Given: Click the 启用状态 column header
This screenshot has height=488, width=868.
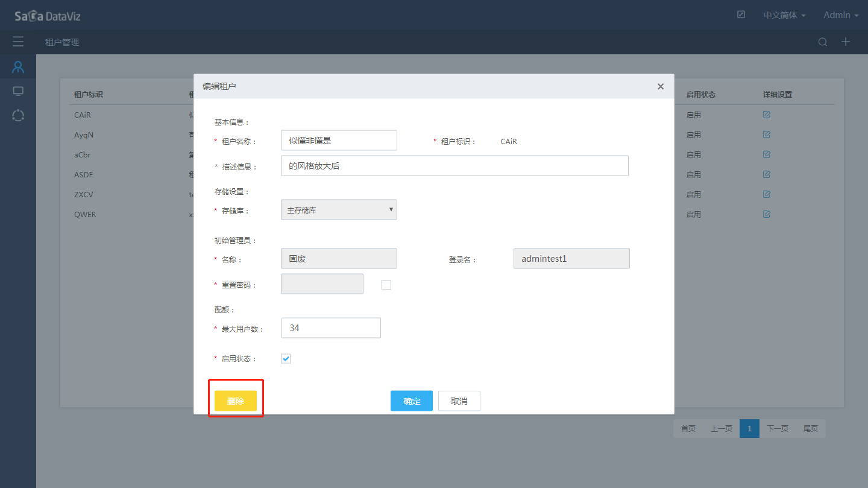Looking at the screenshot, I should 700,95.
